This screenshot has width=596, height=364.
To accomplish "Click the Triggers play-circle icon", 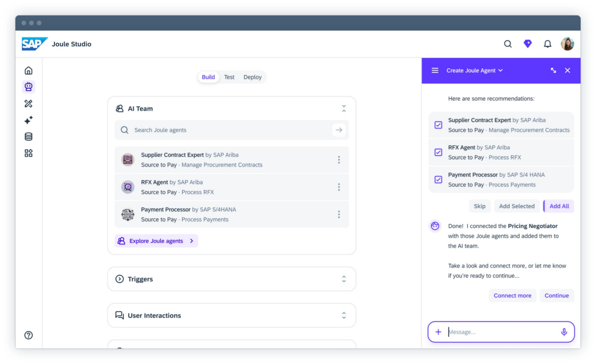I will pos(119,279).
